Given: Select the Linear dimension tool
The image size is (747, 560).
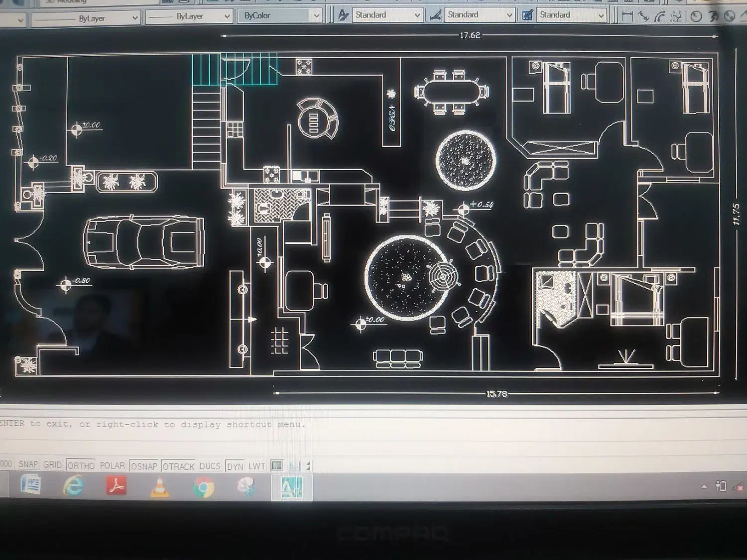Looking at the screenshot, I should point(627,16).
